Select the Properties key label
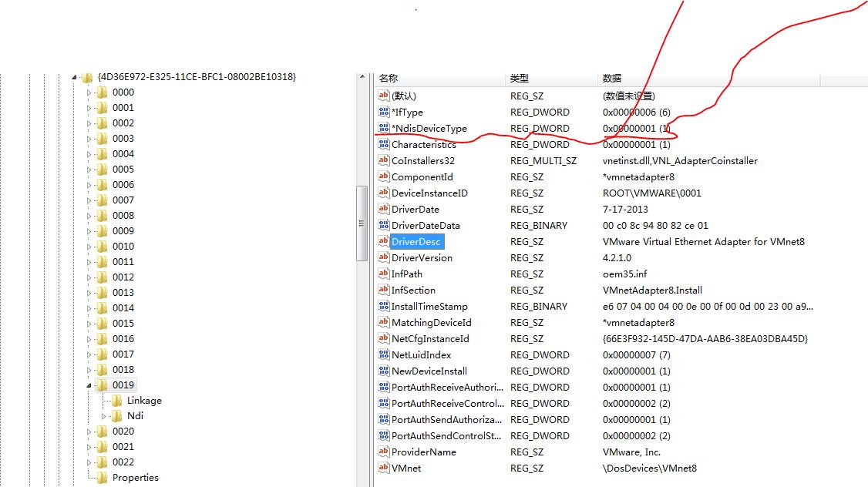The width and height of the screenshot is (868, 487). tap(135, 477)
